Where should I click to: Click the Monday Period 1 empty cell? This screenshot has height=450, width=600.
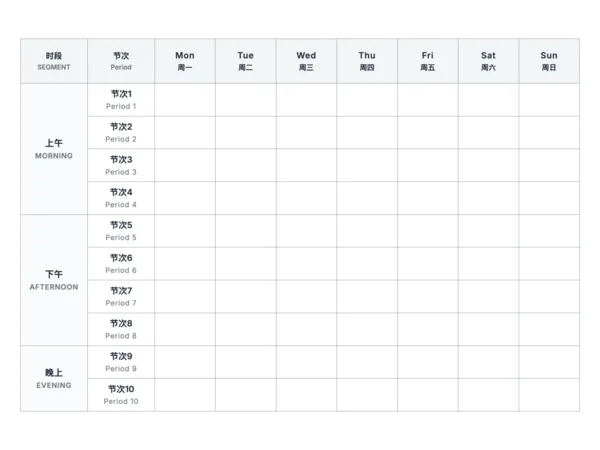point(185,100)
